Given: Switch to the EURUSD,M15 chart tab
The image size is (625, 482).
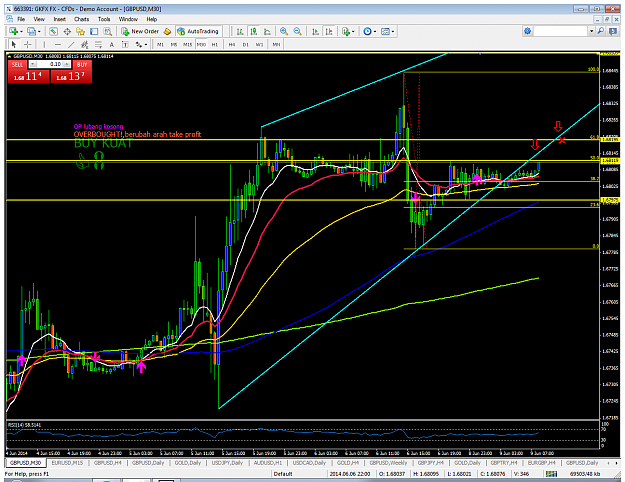Looking at the screenshot, I should [x=67, y=463].
